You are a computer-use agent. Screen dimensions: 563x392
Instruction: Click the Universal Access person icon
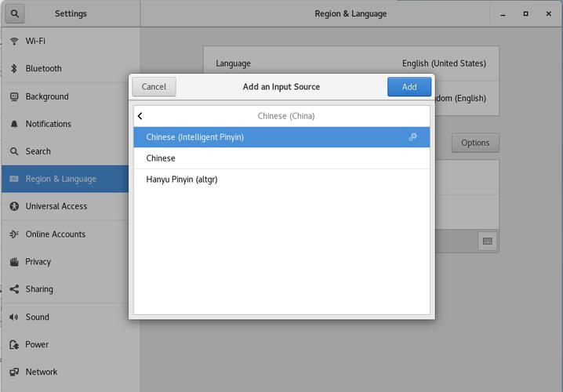coord(14,206)
